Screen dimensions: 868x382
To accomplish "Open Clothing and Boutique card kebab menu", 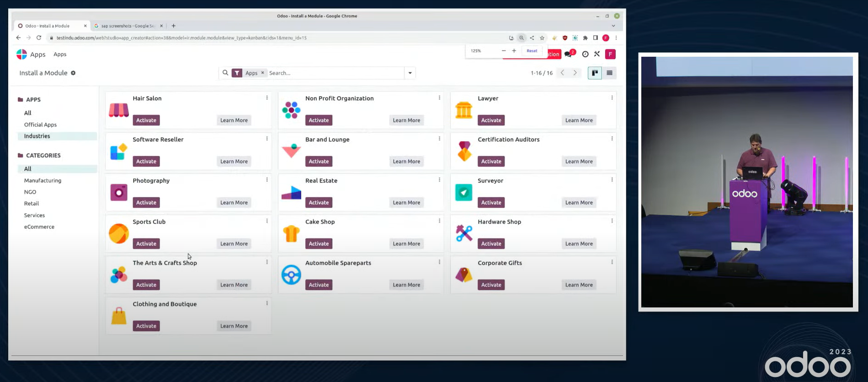I will [x=267, y=303].
